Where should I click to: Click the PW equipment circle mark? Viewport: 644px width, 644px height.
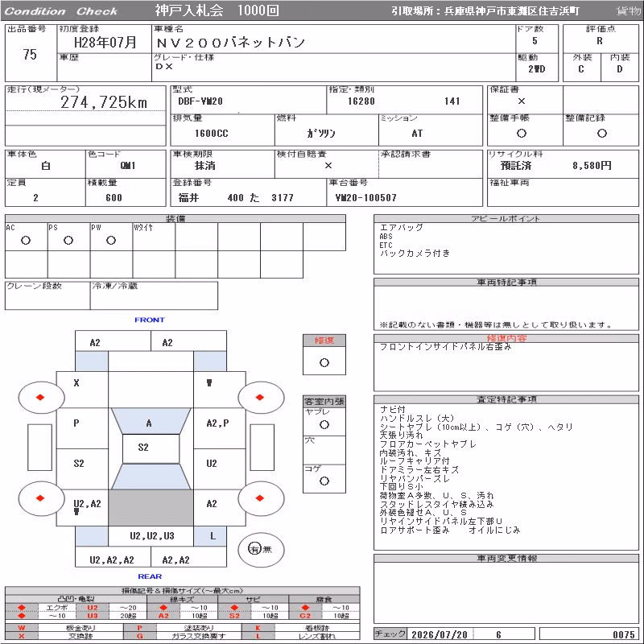(x=111, y=240)
